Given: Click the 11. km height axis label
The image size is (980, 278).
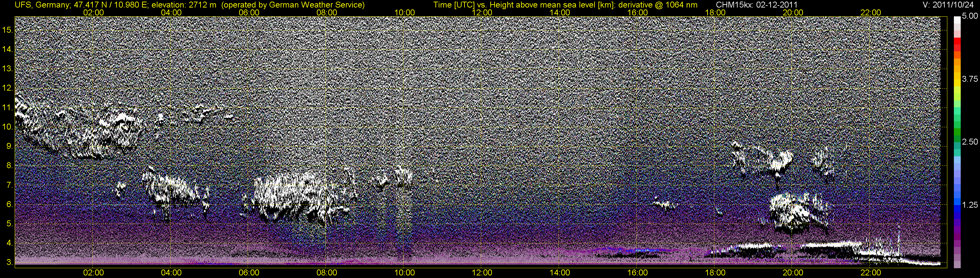Looking at the screenshot, I should pos(8,108).
